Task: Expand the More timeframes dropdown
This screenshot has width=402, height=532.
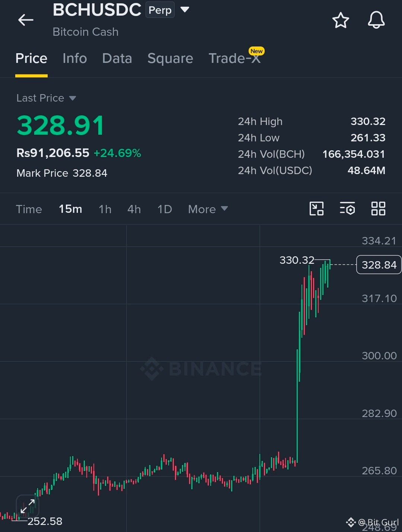Action: (x=208, y=209)
